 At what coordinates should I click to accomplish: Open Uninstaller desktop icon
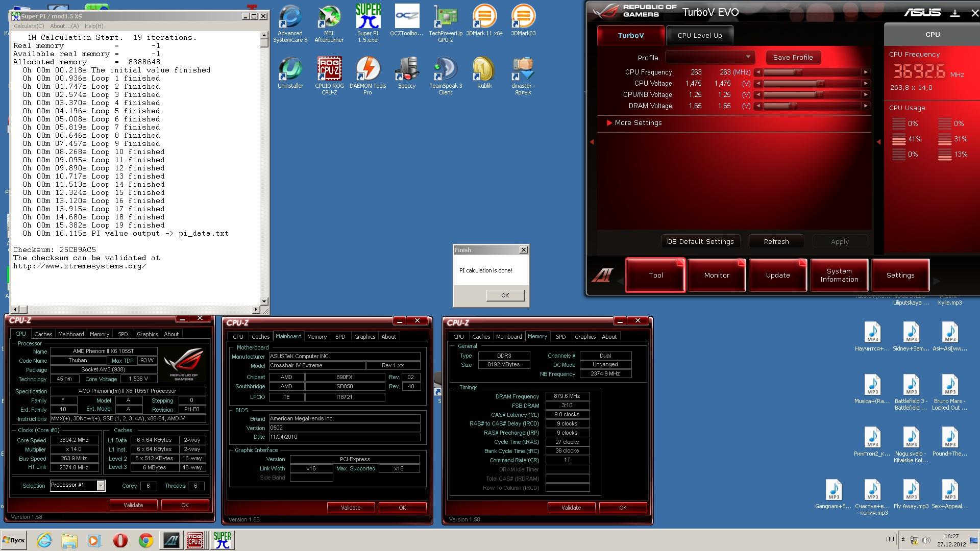click(x=290, y=73)
